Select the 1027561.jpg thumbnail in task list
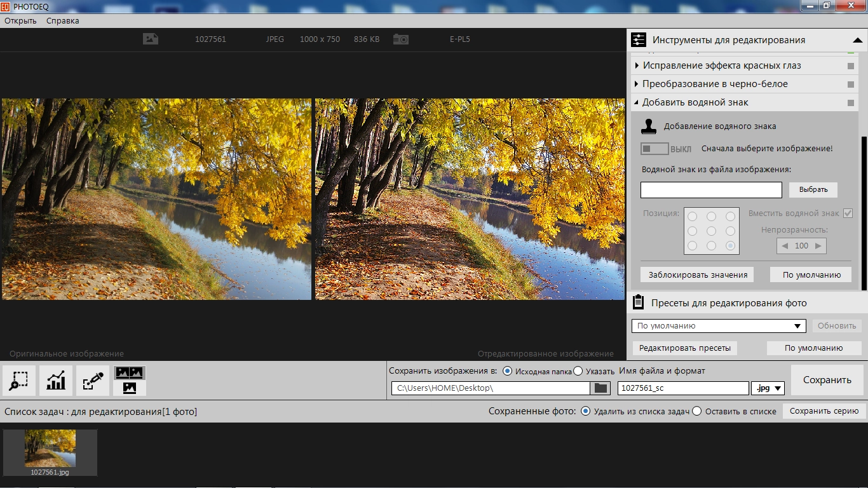Screen dimensions: 868x488 click(50, 452)
